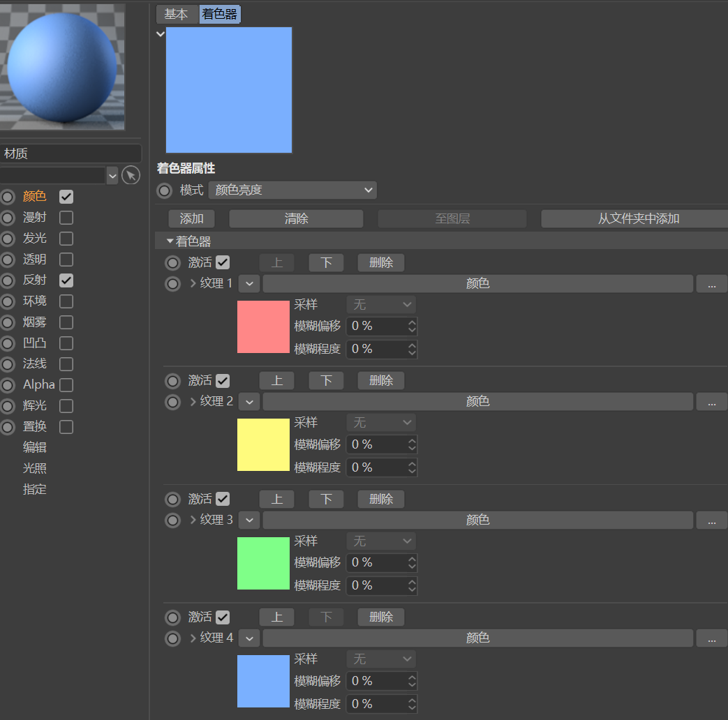Click the animation dot beside 模式
This screenshot has height=720, width=728.
pos(164,190)
